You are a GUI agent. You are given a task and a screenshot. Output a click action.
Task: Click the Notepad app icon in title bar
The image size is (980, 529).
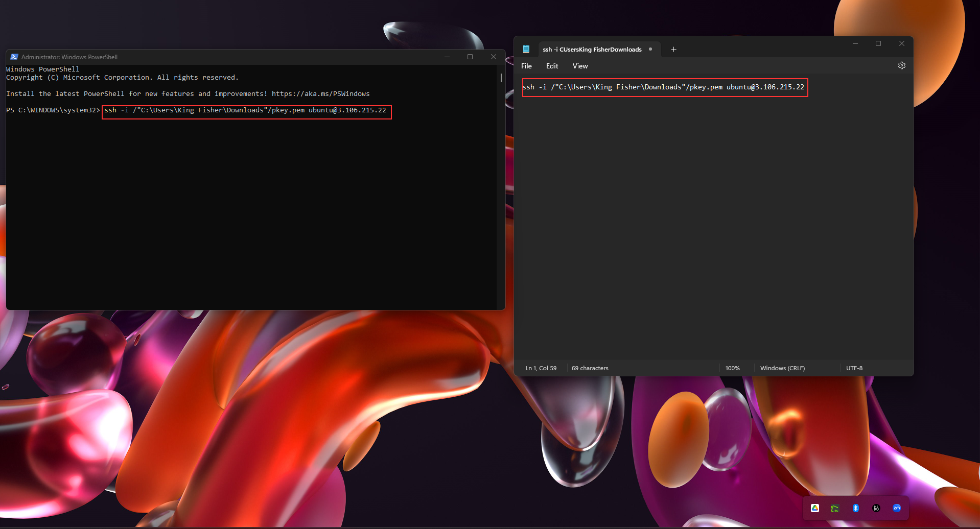[x=526, y=49]
